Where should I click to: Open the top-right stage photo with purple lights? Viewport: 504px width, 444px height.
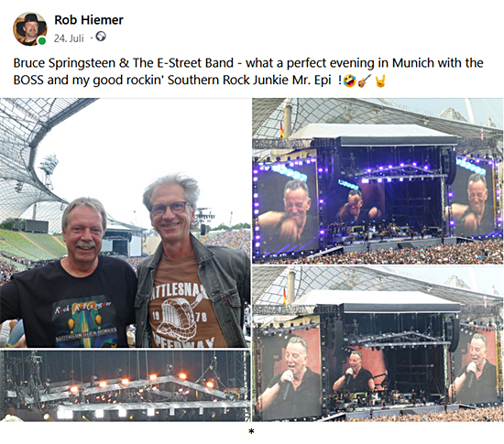(x=378, y=181)
